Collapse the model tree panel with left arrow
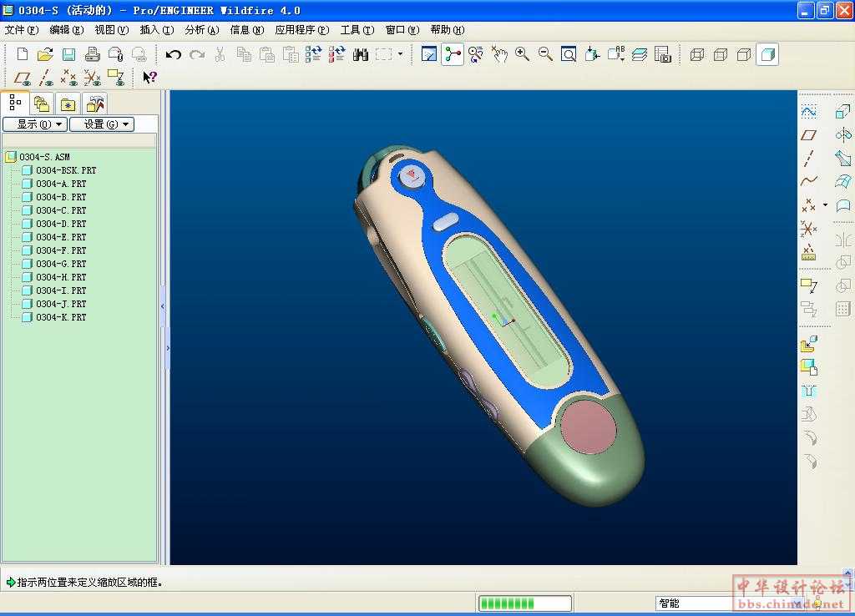This screenshot has height=616, width=855. click(x=163, y=307)
